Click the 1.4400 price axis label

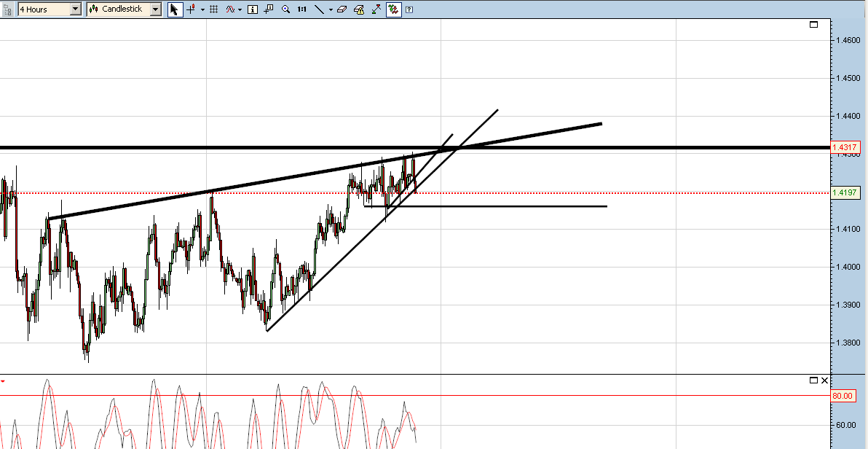[x=848, y=116]
